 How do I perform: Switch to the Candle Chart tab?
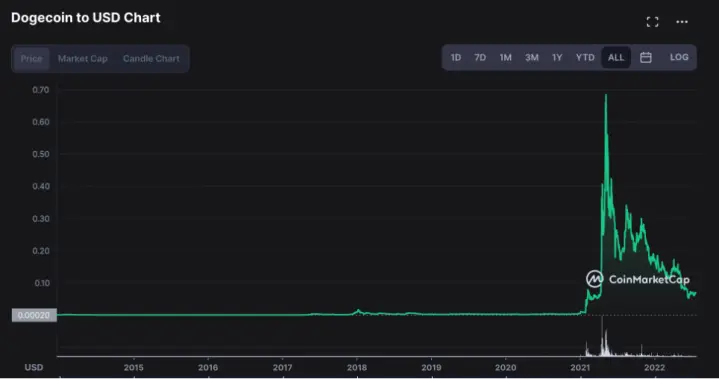click(x=151, y=59)
